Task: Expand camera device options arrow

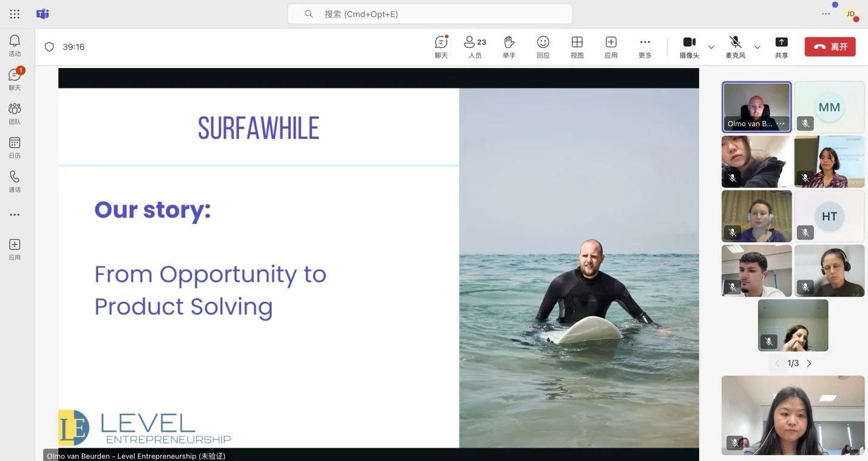Action: tap(711, 47)
